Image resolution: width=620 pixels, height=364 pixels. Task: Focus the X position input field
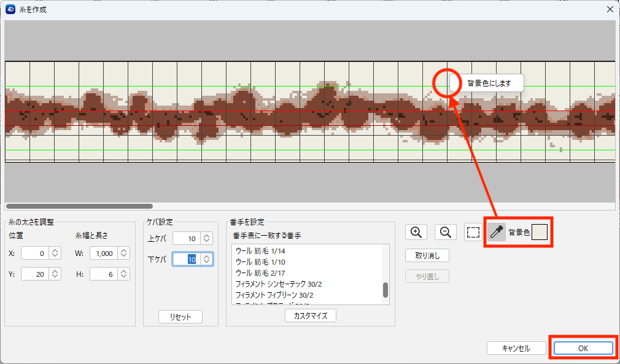pos(35,254)
